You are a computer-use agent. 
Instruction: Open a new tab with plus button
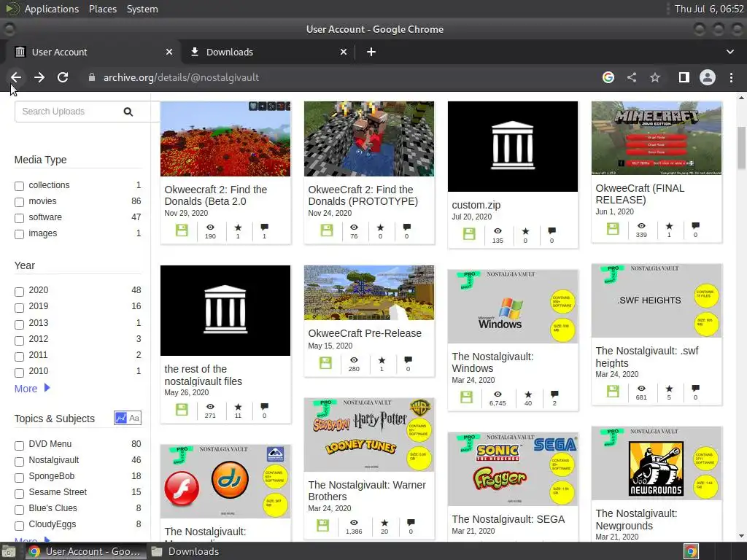click(x=371, y=52)
